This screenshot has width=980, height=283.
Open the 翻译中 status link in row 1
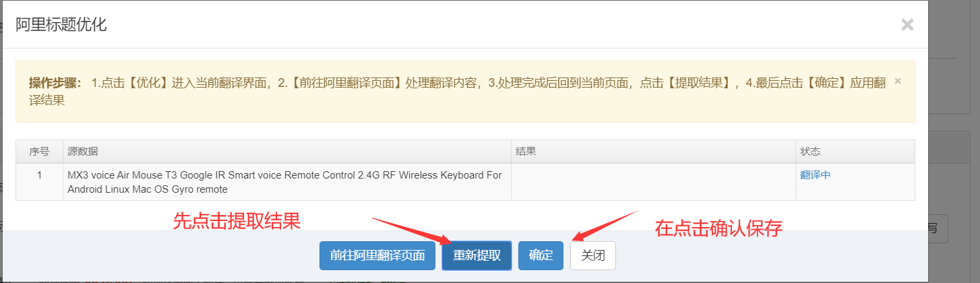tap(816, 175)
